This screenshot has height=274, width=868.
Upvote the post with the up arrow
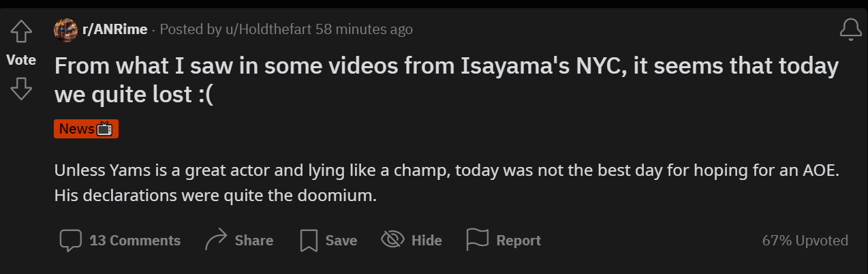pos(22,31)
